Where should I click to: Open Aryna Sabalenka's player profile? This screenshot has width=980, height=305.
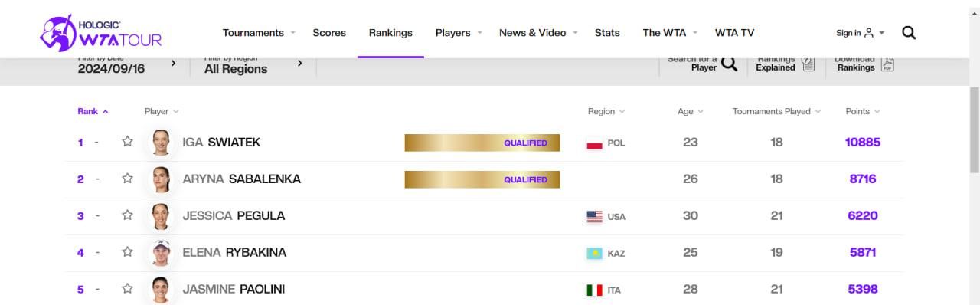(x=241, y=179)
